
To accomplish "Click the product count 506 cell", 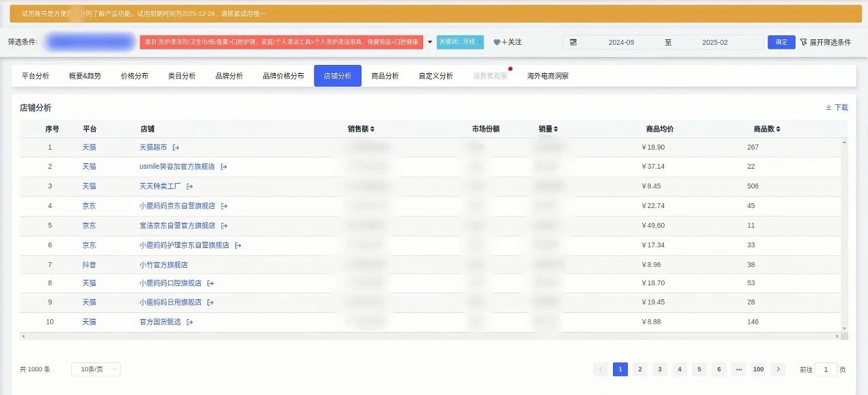I will (x=753, y=186).
